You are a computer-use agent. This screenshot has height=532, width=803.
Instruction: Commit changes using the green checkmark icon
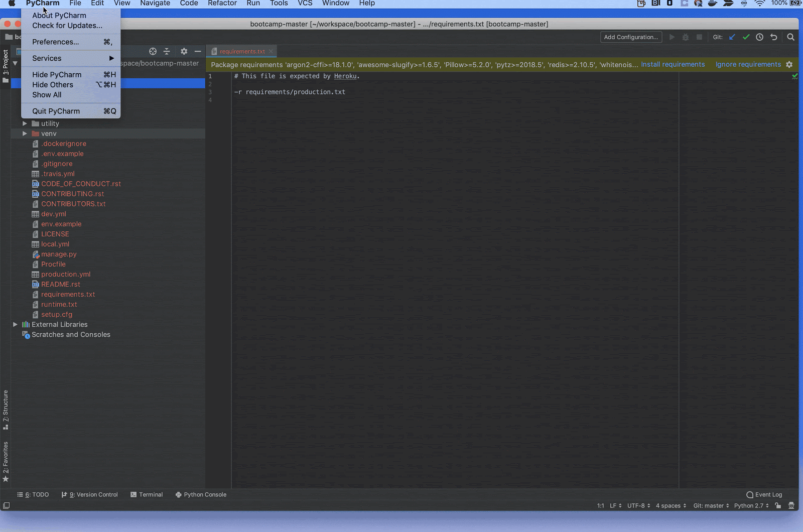click(746, 37)
